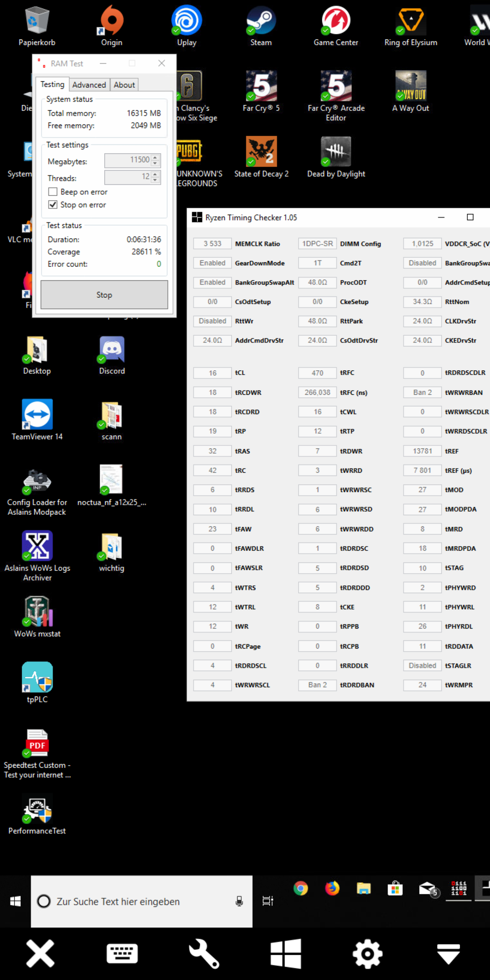
Task: Click the taskbar search text box
Action: point(142,901)
